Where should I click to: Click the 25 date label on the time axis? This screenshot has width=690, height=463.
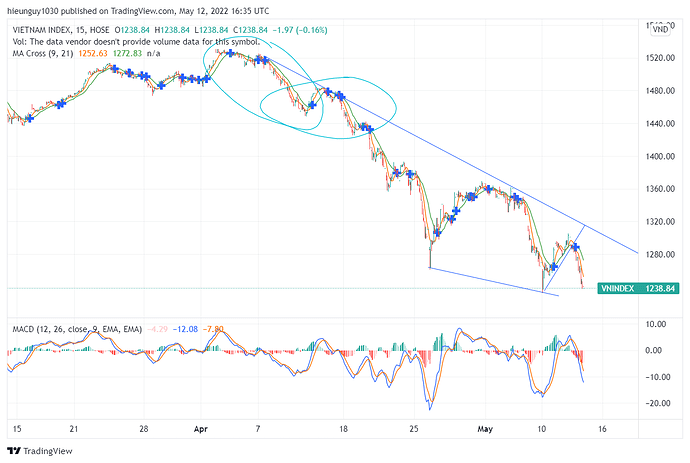414,429
